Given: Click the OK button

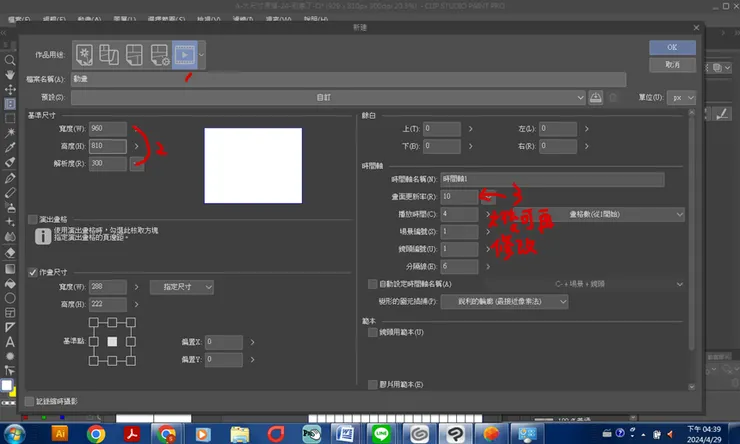Looking at the screenshot, I should coord(672,47).
